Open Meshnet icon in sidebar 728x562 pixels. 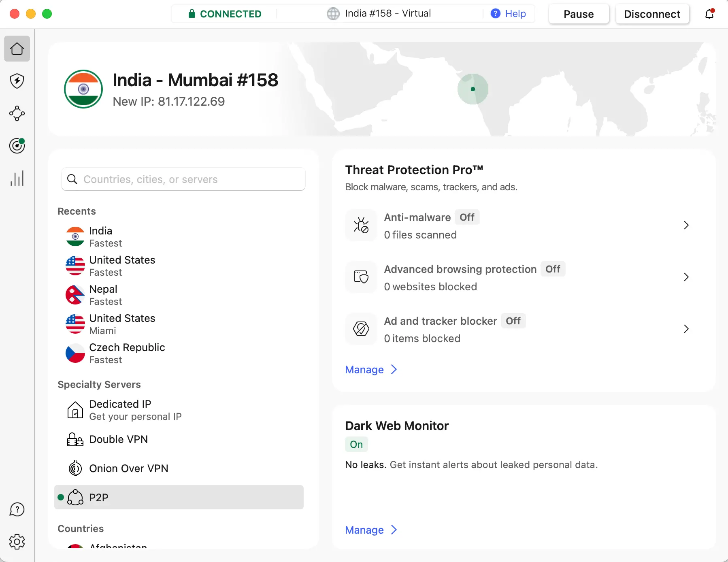(x=17, y=113)
